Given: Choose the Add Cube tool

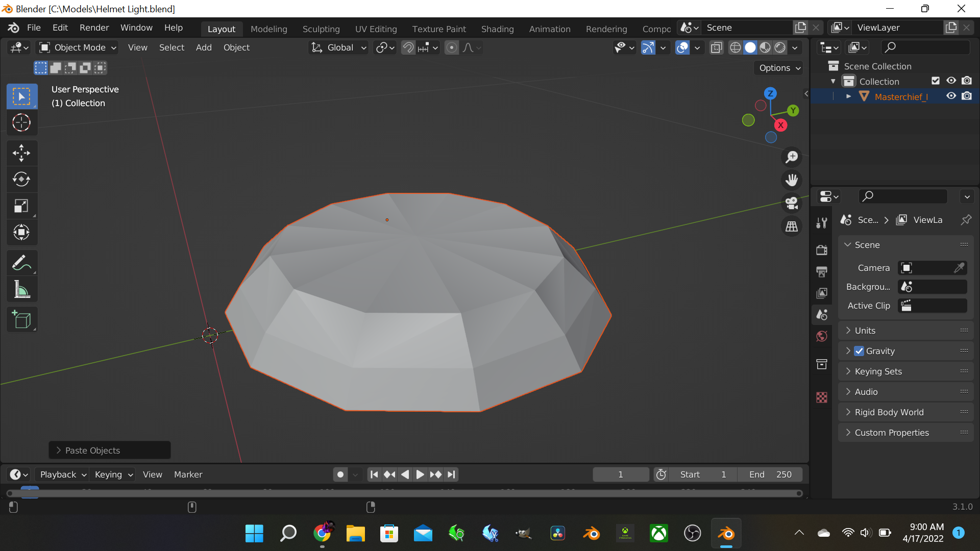Looking at the screenshot, I should [x=21, y=319].
